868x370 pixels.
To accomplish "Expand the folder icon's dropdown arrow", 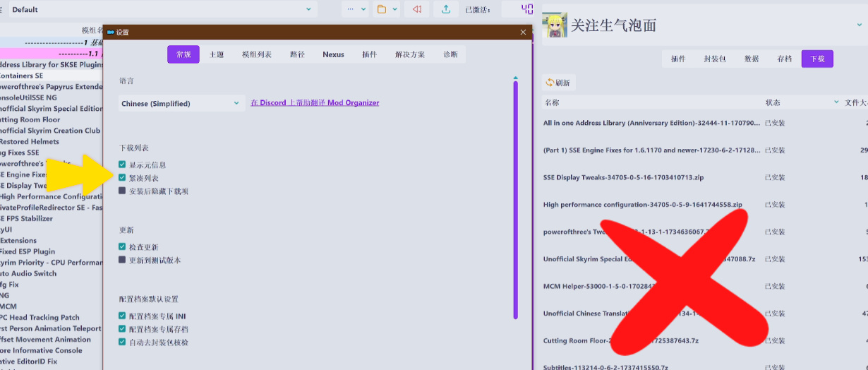I will point(395,9).
